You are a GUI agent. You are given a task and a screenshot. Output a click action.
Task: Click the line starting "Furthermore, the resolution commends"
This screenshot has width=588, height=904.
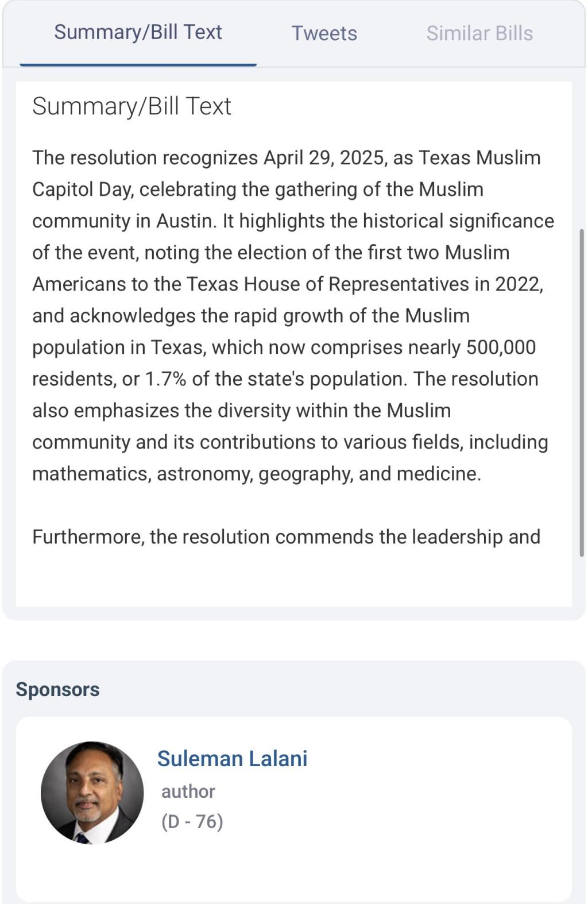tap(286, 537)
